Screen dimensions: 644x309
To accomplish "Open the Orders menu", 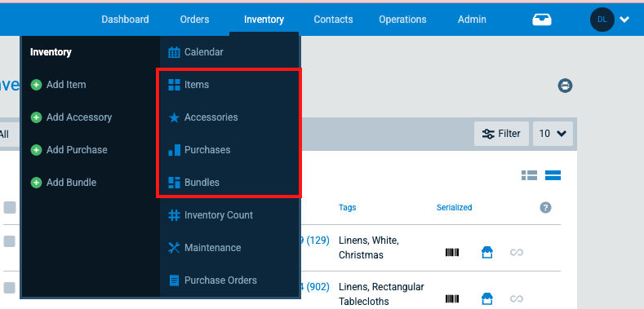I will click(194, 20).
